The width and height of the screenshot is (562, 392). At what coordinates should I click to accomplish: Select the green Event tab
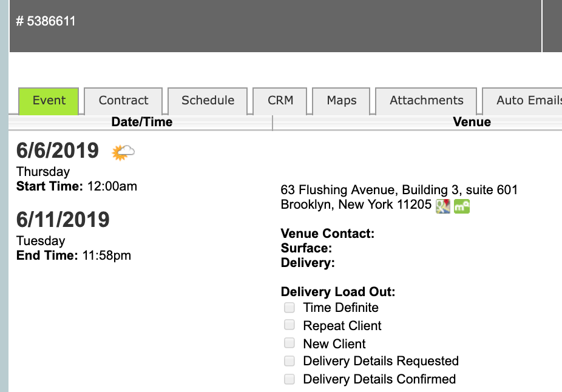coord(49,101)
